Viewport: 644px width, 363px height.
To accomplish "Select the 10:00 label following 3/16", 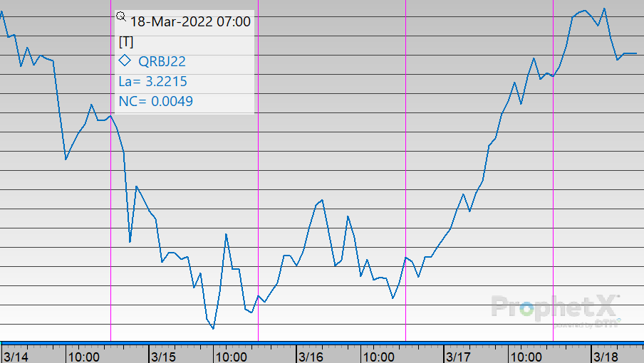I will point(378,355).
